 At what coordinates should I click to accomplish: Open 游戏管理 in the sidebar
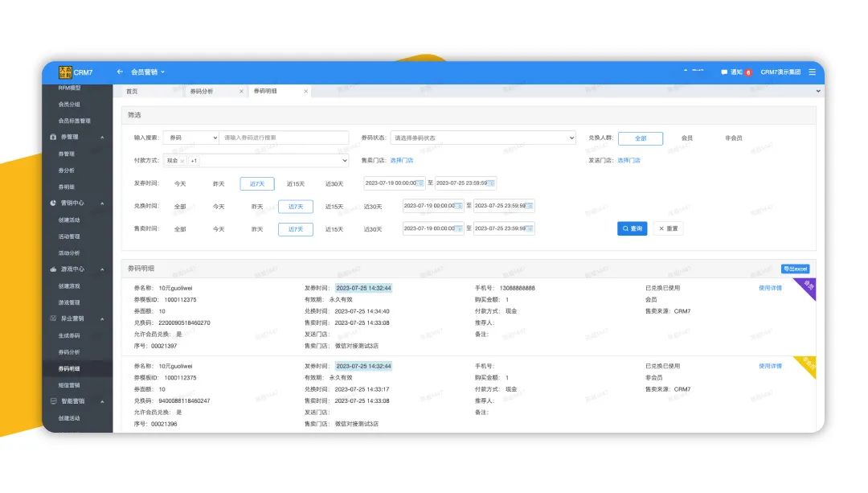[x=69, y=302]
